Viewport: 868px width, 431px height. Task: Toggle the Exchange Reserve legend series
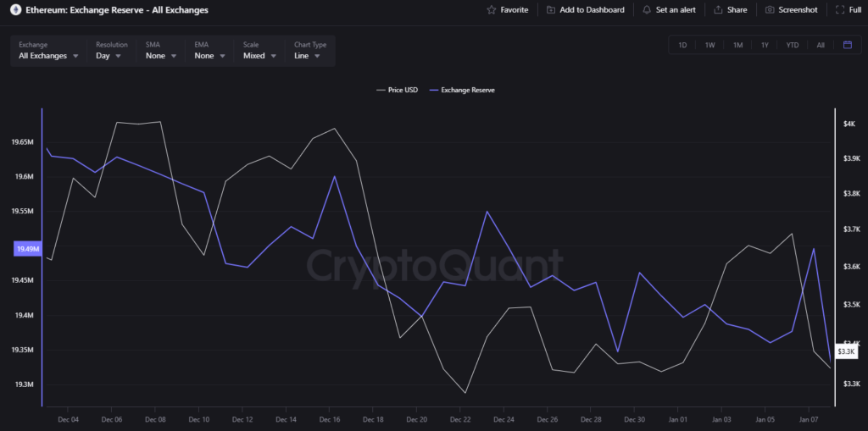click(x=462, y=90)
